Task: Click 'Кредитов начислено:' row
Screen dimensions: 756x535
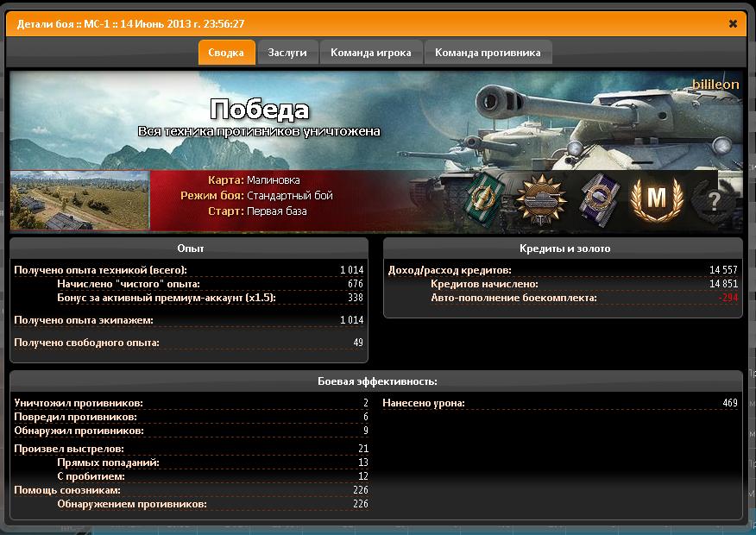Action: [x=584, y=284]
